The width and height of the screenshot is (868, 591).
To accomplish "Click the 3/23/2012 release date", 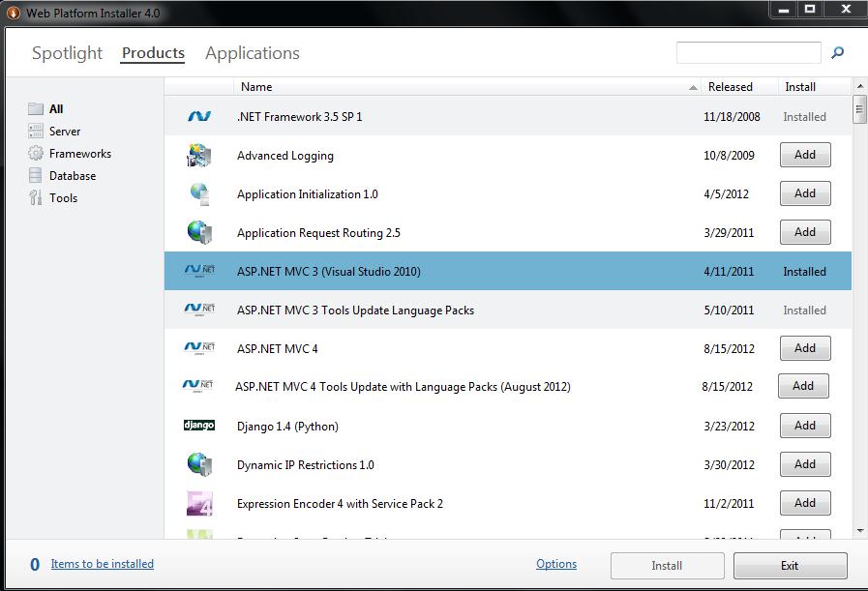I will 729,427.
